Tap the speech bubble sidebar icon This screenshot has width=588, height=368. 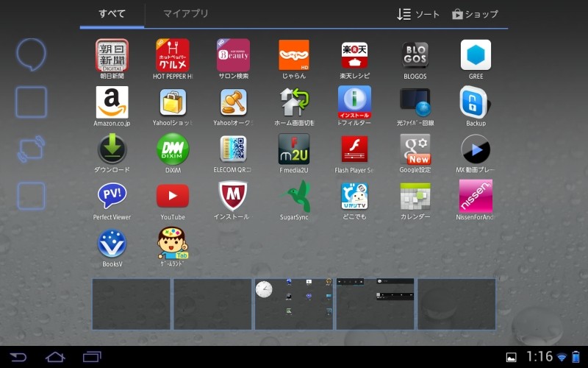(x=31, y=54)
